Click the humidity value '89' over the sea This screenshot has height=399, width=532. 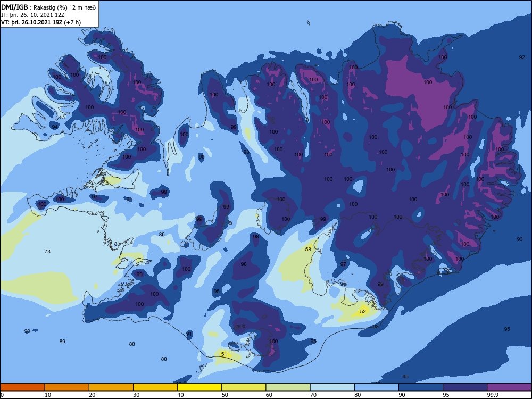pos(62,342)
